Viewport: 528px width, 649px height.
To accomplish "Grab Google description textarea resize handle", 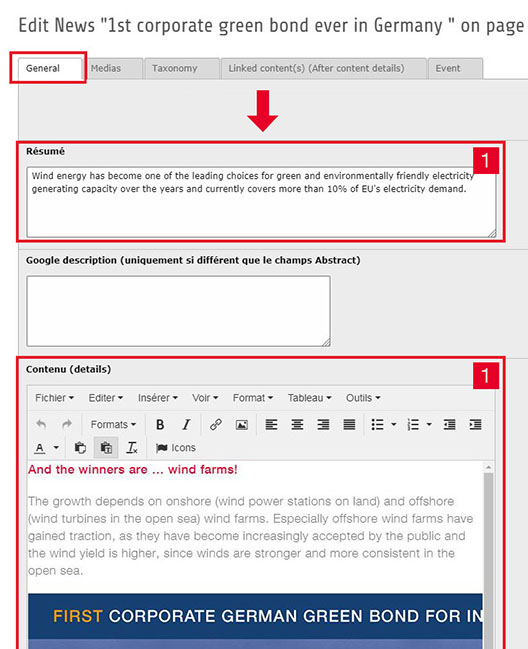I will (x=326, y=342).
